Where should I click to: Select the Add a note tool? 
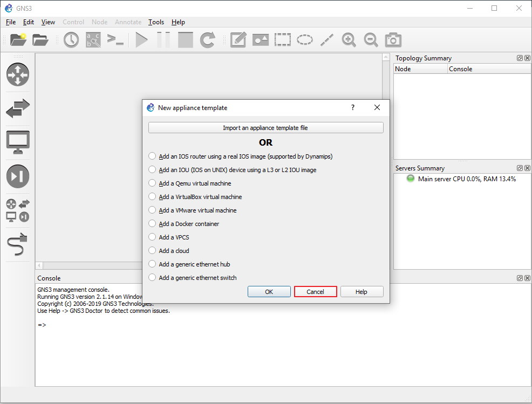[x=238, y=40]
